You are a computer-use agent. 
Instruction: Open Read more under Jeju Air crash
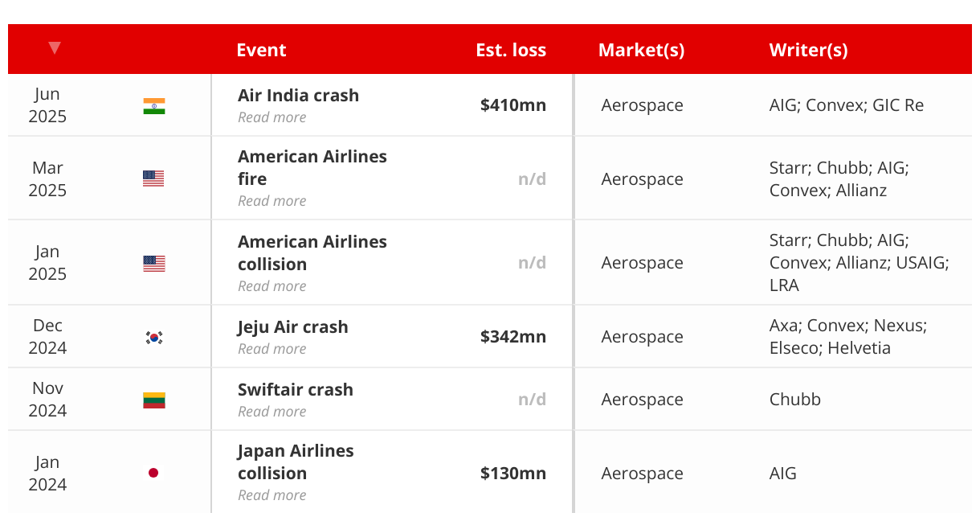[x=272, y=349]
